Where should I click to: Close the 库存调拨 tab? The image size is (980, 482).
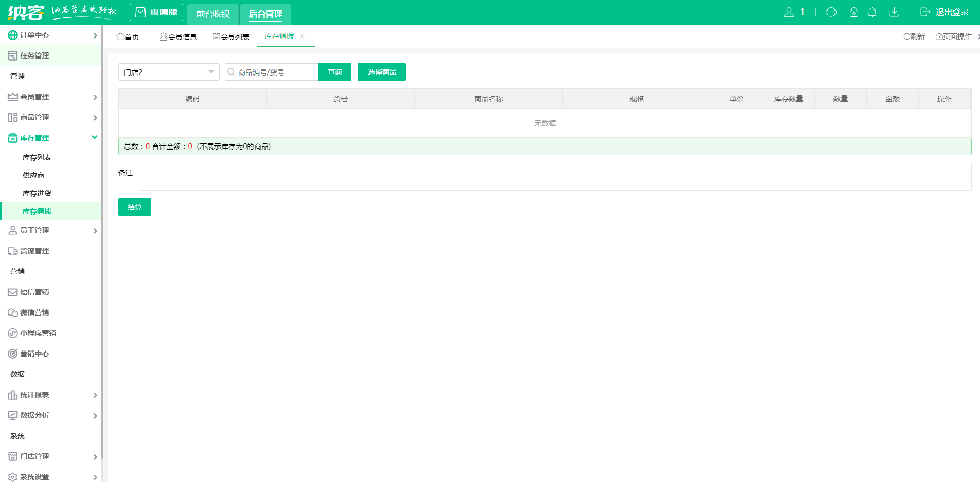tap(302, 36)
